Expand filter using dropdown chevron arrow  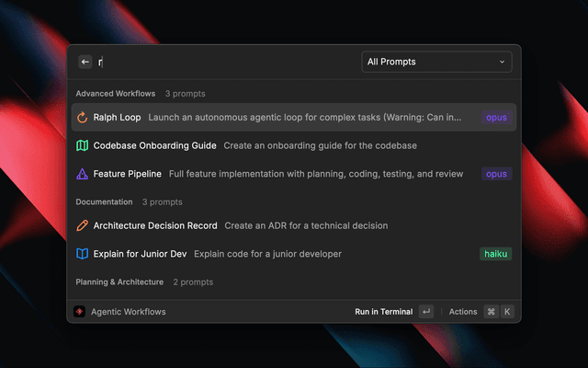tap(502, 62)
